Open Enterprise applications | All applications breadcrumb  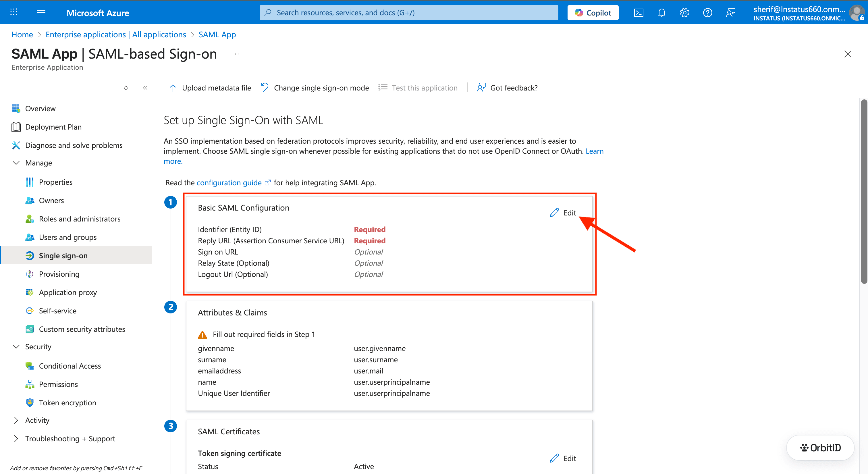pos(115,34)
